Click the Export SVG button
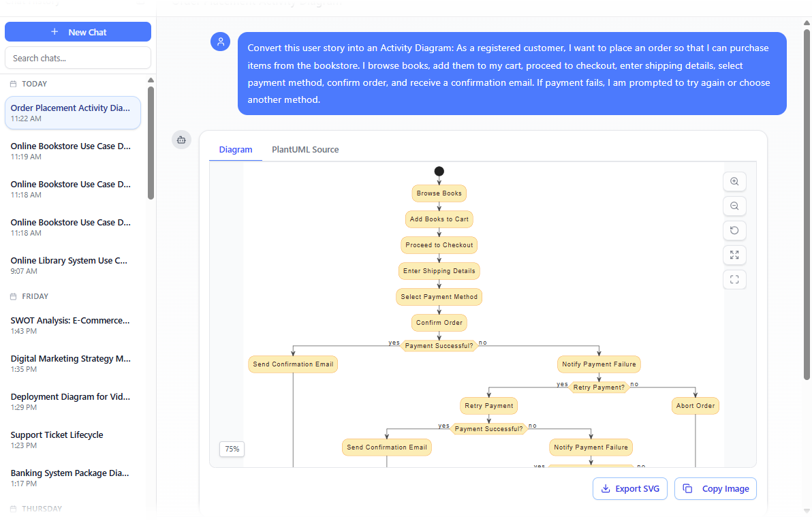Image resolution: width=812 pixels, height=521 pixels. 629,488
